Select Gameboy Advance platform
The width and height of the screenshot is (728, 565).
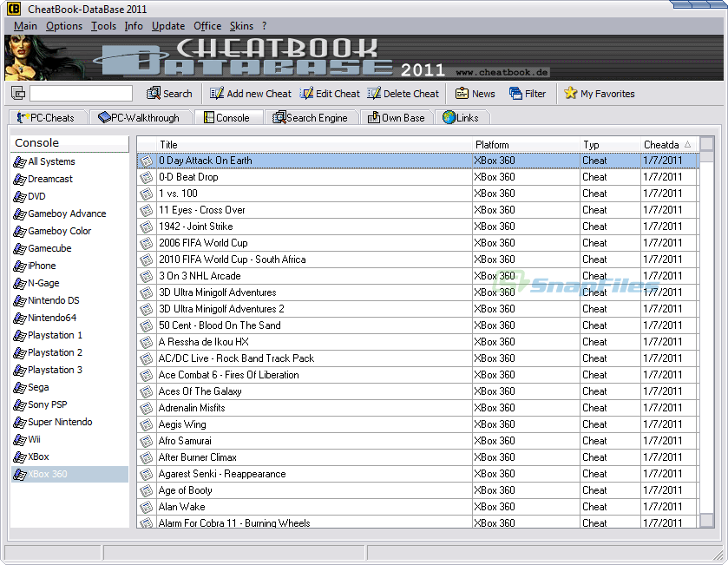point(69,214)
